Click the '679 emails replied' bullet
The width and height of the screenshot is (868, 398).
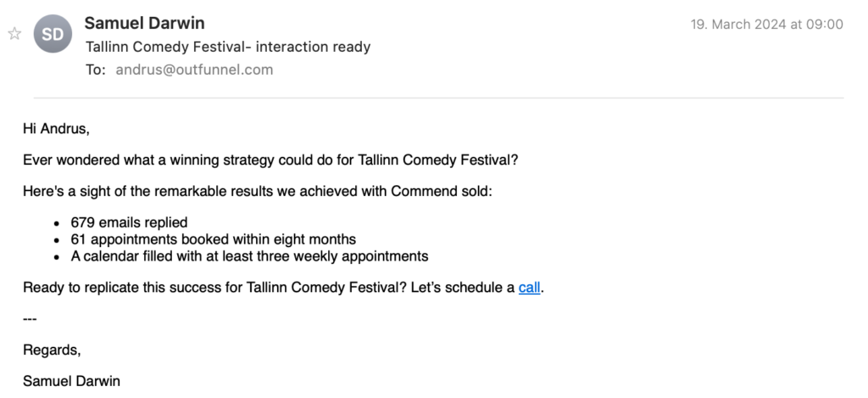[x=129, y=222]
